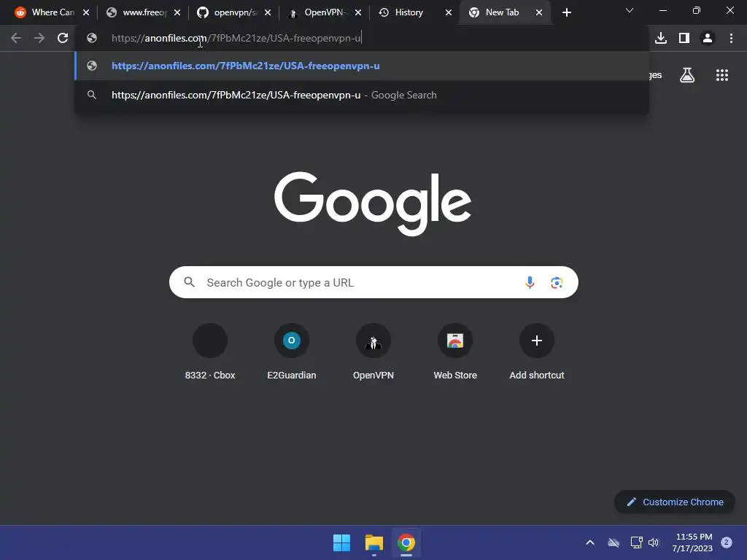This screenshot has width=747, height=560.
Task: Open notification center badge
Action: pyautogui.click(x=726, y=542)
